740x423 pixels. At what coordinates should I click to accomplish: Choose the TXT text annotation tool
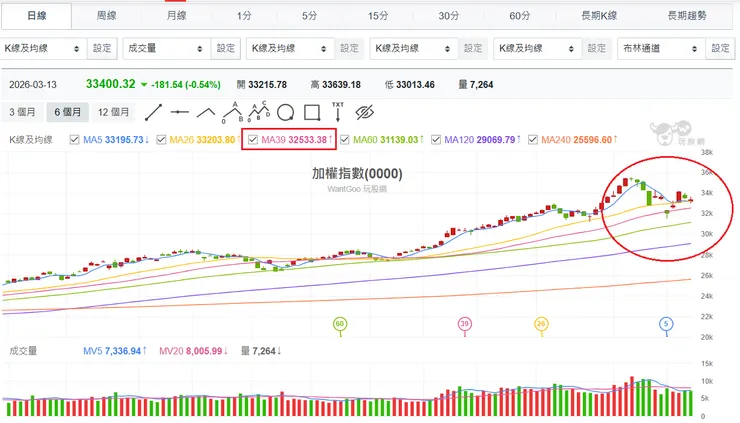pyautogui.click(x=338, y=112)
